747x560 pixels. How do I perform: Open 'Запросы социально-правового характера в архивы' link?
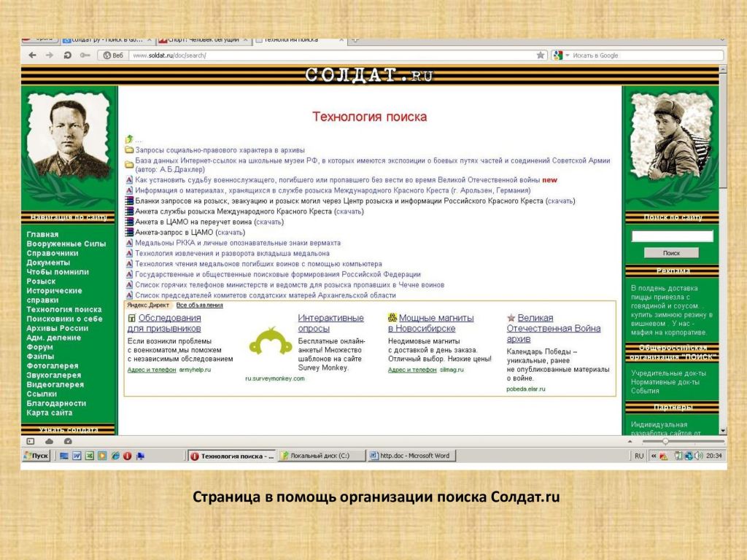(220, 150)
